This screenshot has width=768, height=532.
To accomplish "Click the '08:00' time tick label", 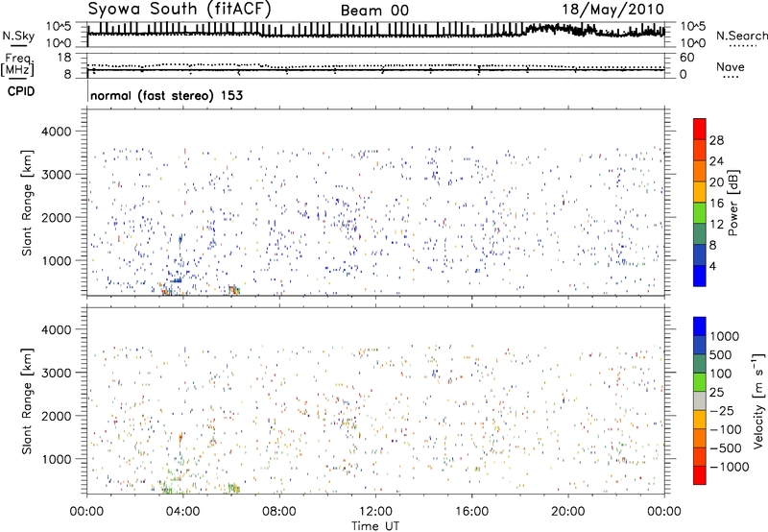I will (x=278, y=512).
